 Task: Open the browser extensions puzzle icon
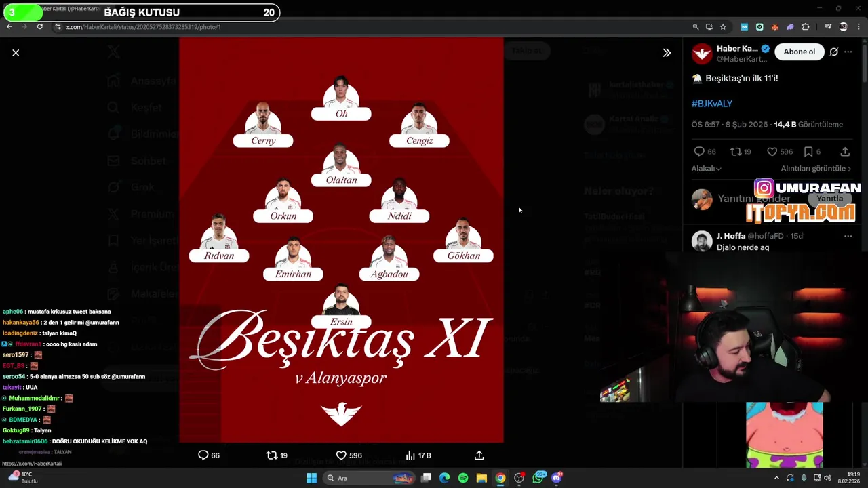click(806, 27)
